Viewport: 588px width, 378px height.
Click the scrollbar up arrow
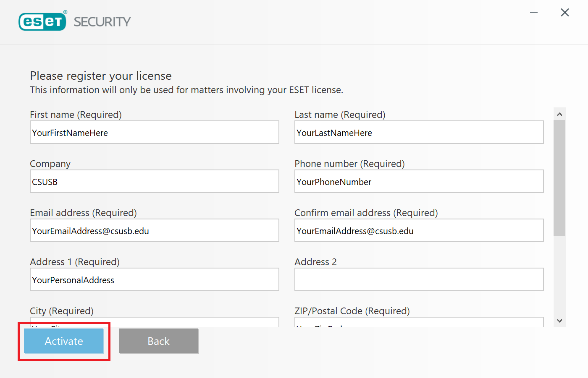coord(559,114)
